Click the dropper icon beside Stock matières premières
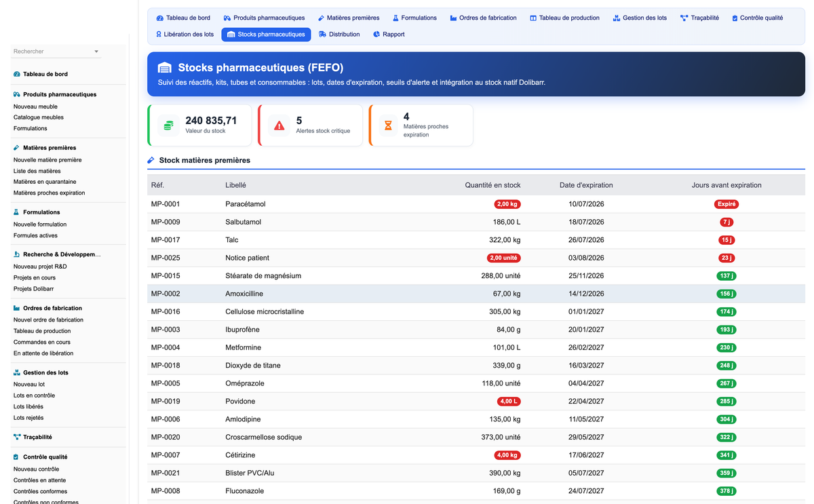The height and width of the screenshot is (504, 814). [x=151, y=160]
